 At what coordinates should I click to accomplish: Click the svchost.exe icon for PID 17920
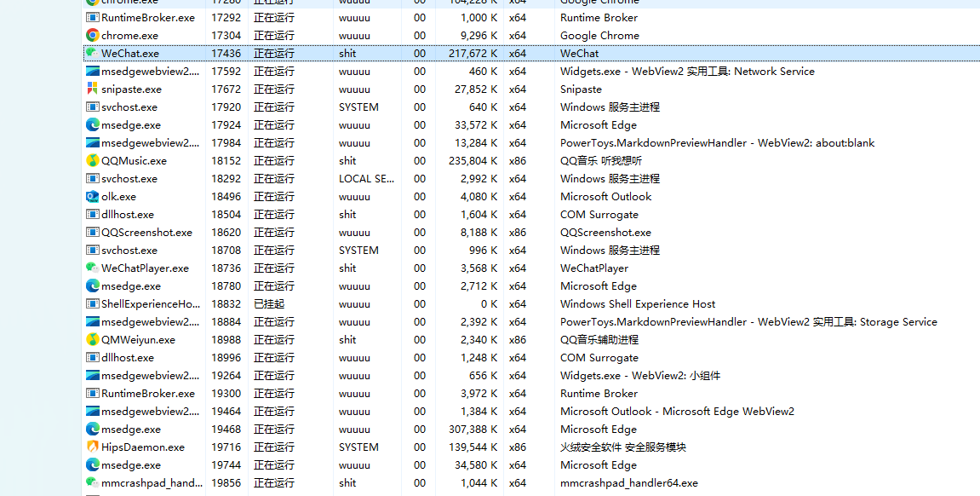[x=93, y=107]
